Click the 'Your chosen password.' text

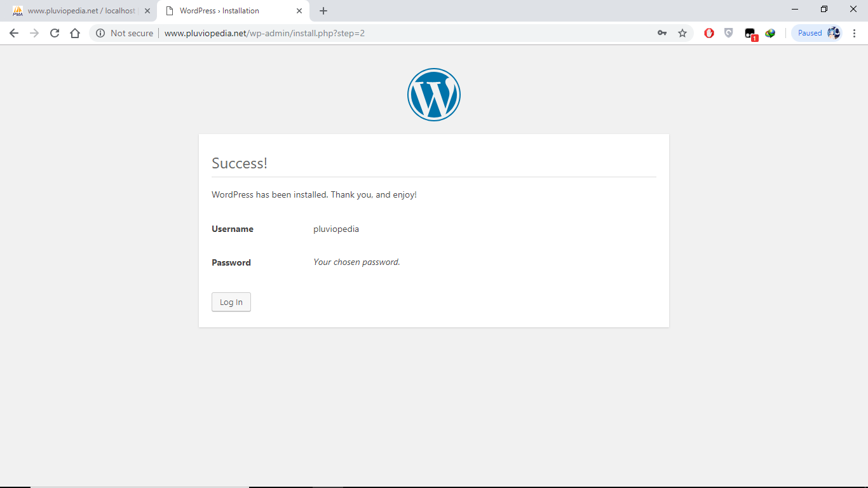click(356, 262)
